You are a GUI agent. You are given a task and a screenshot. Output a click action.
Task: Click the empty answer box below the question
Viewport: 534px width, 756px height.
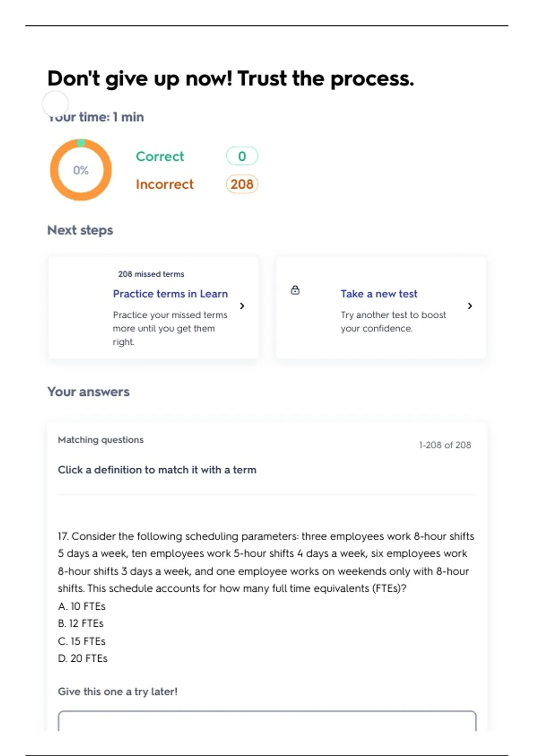click(x=267, y=720)
